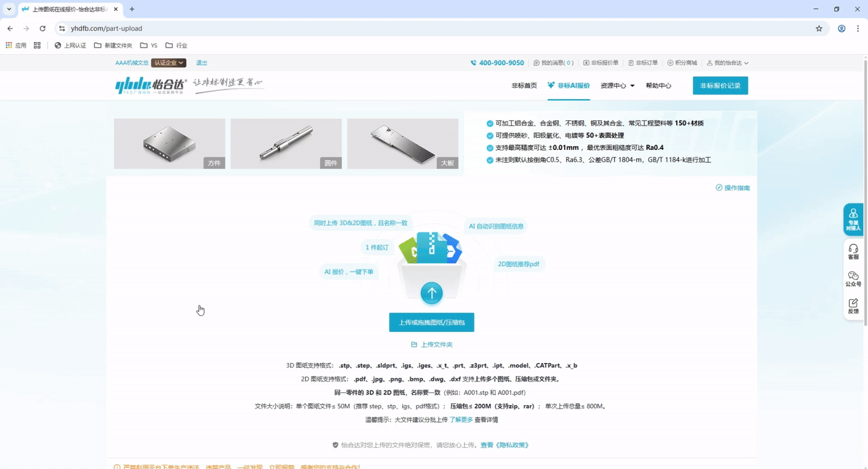
Task: Click the 专属对接人 dedicated contact icon
Action: [x=853, y=219]
